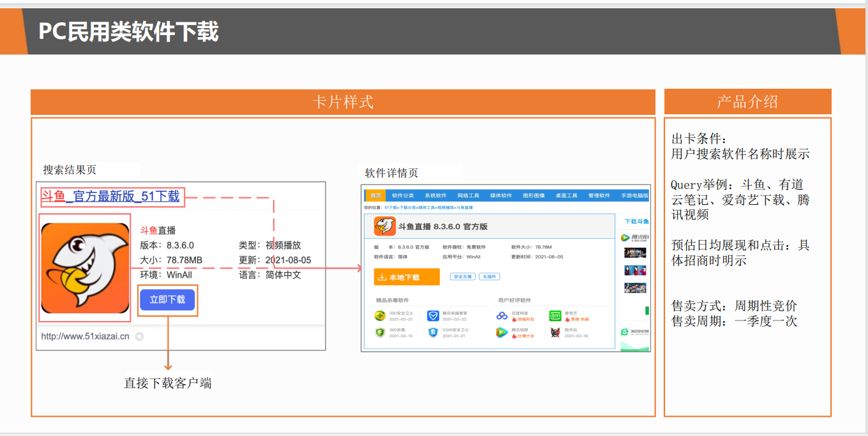This screenshot has height=436, width=868.
Task: Click 下载分类 in the breadcrumb
Action: coord(408,207)
